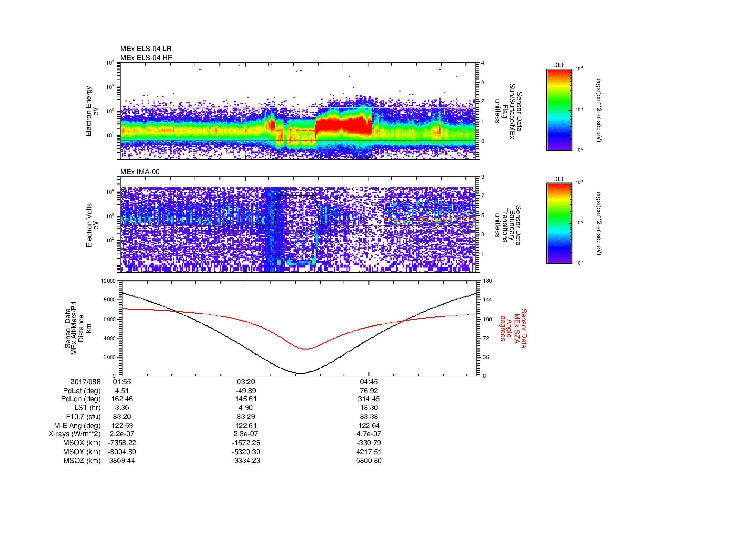Screen dimensions: 756x534
Task: Click the MSOZ value '5800.80'
Action: click(x=369, y=461)
